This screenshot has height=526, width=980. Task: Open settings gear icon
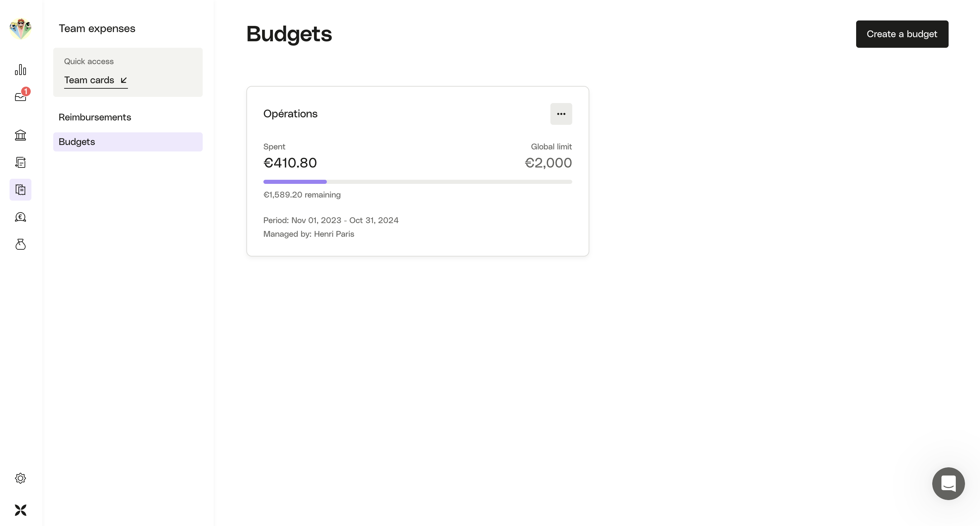click(x=20, y=478)
